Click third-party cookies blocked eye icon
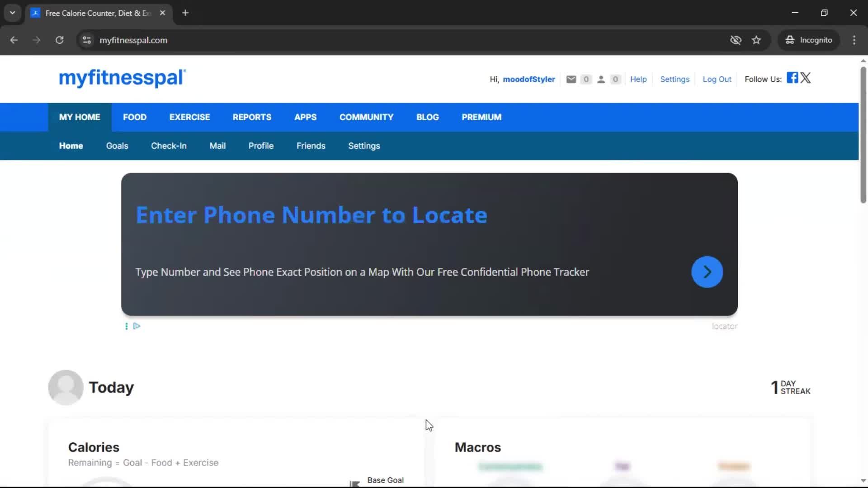This screenshot has width=868, height=488. point(736,40)
